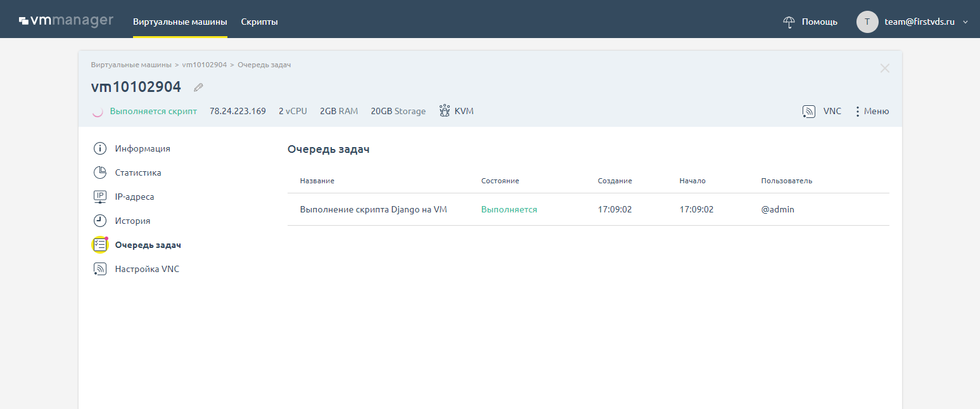
Task: Click the IP address 78.24.223.169
Action: point(238,111)
